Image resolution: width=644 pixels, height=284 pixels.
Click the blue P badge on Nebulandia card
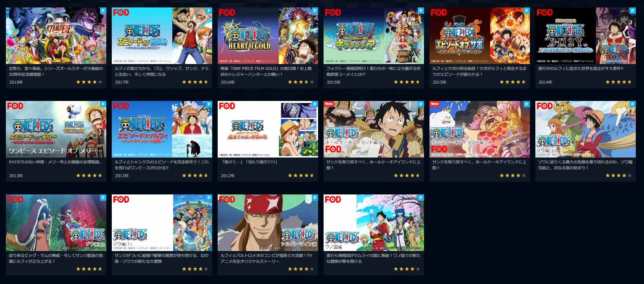[421, 11]
